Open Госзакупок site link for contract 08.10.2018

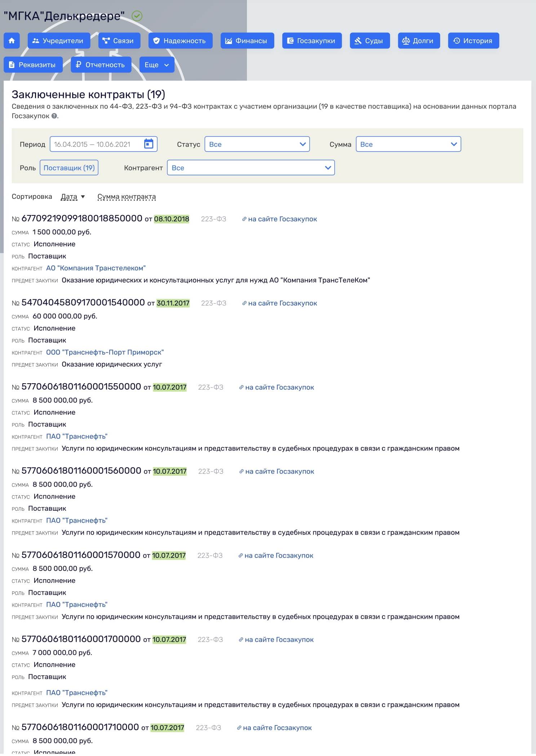tap(279, 219)
